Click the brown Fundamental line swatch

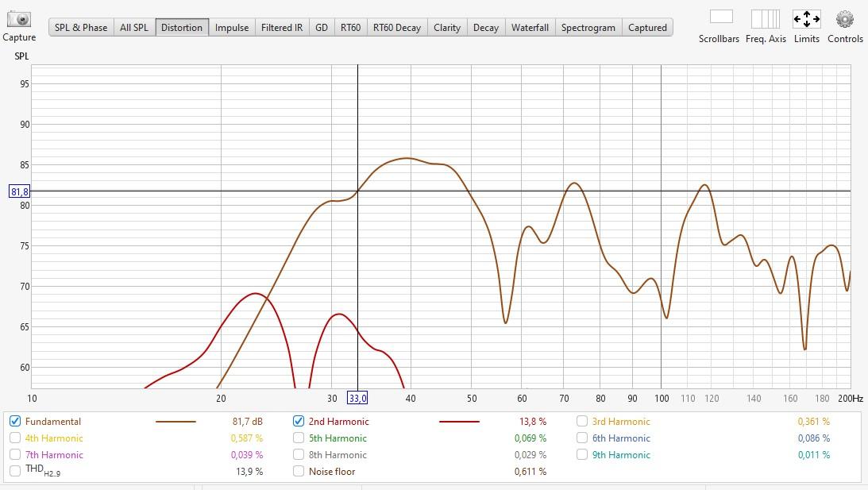pos(176,422)
